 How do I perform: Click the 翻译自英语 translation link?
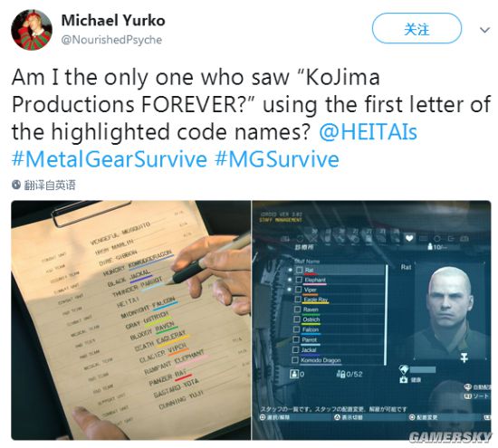(x=50, y=185)
